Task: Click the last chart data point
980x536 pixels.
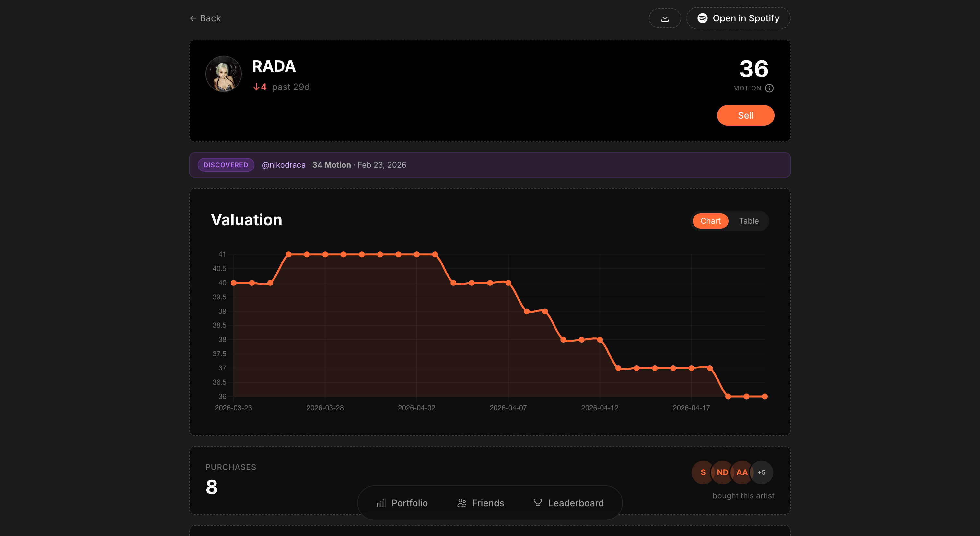Action: pos(765,396)
